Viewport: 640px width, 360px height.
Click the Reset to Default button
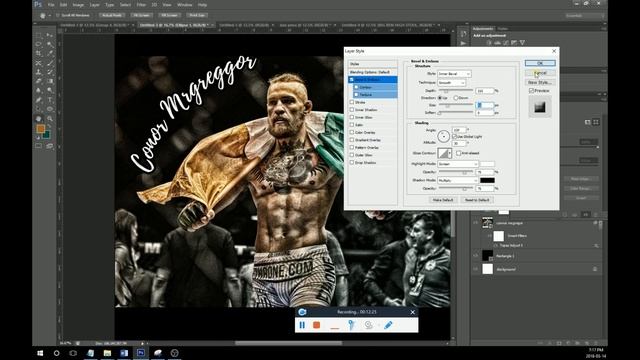click(x=477, y=200)
